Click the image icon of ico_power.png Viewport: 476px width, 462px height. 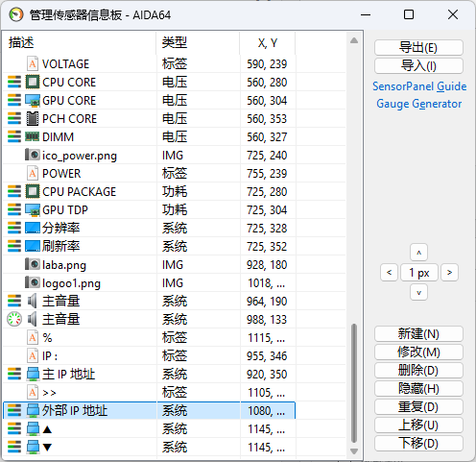33,155
